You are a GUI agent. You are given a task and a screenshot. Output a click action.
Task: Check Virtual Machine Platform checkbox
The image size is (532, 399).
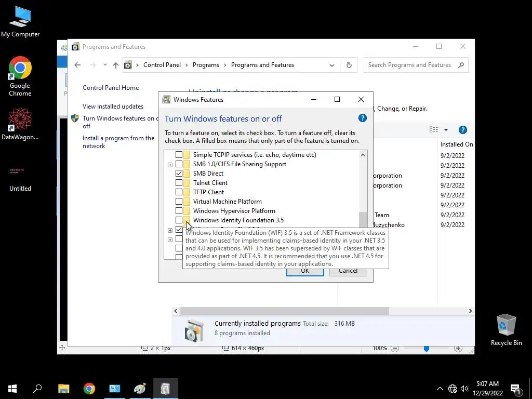click(x=179, y=202)
